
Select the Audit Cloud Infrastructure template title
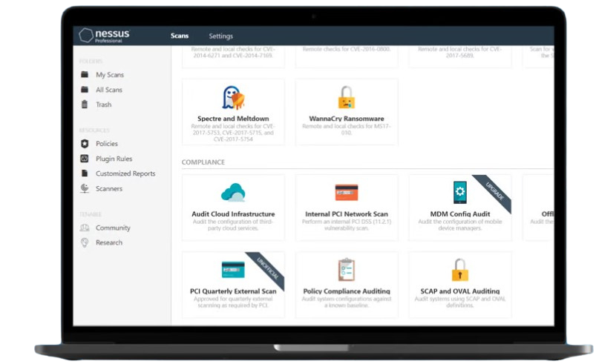click(233, 214)
